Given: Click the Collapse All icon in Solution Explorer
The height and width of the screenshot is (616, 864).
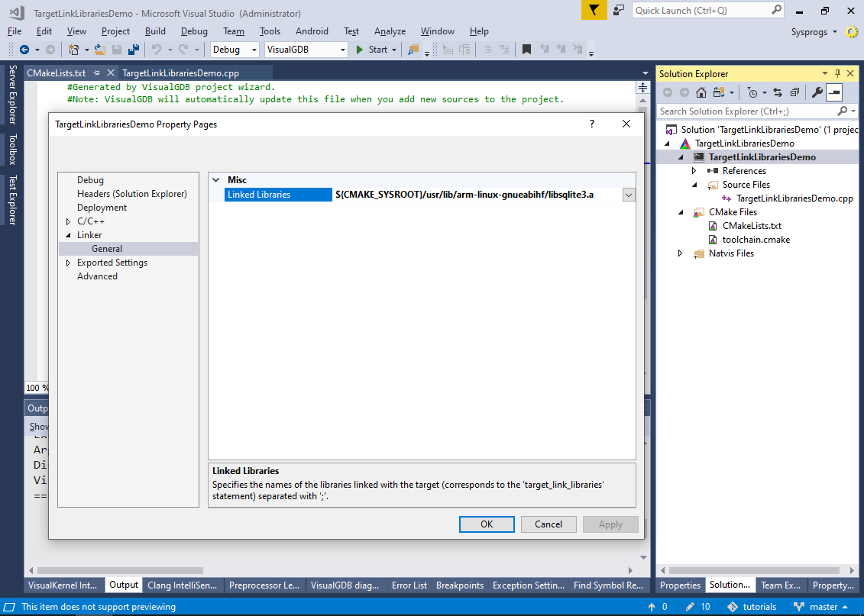Looking at the screenshot, I should [x=794, y=92].
